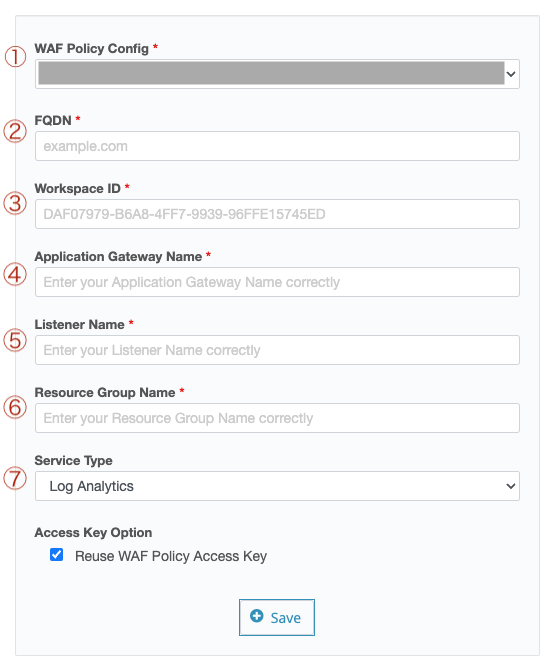Focus the Listener Name text box
556x670 pixels.
click(277, 350)
